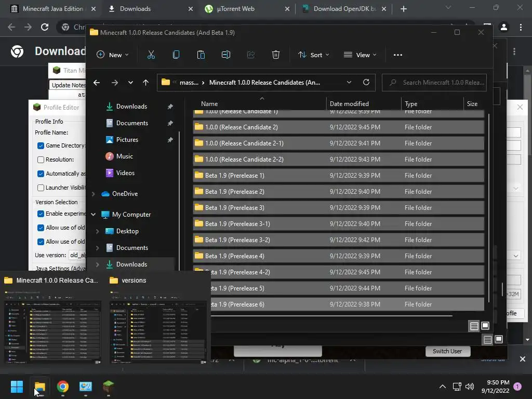Select the 1.0.0 (Release Candidate 2-2) folder
The height and width of the screenshot is (399, 532).
(x=339, y=159)
